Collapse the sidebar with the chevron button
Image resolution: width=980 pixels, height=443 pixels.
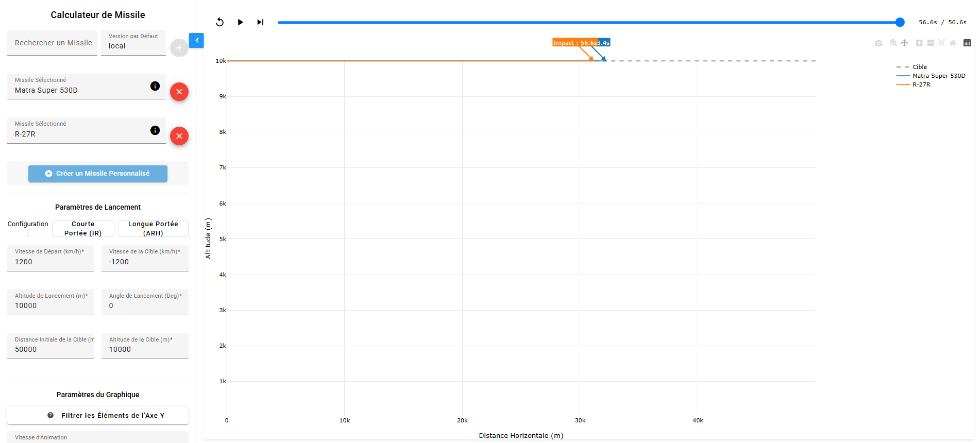tap(197, 40)
